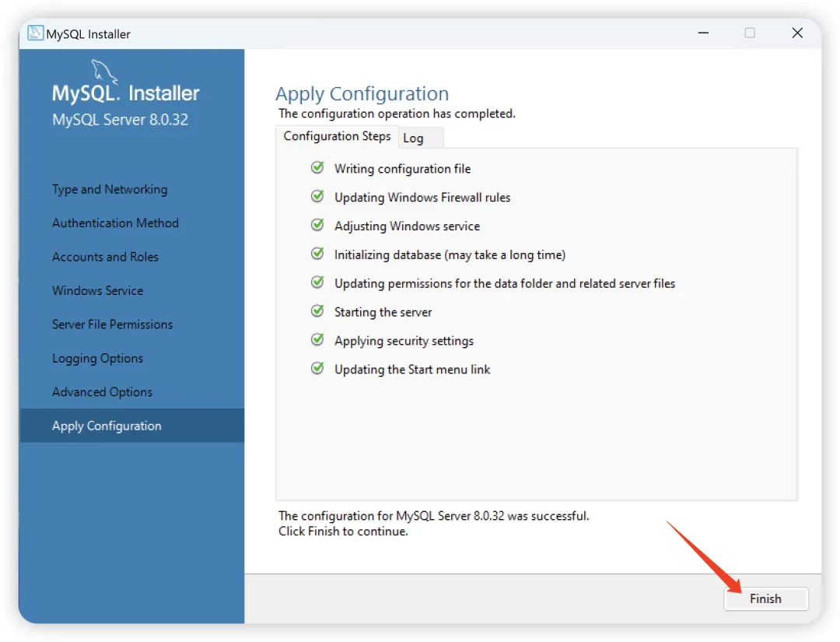Click check icon for Updating Windows Firewall rules
840x642 pixels.
pyautogui.click(x=317, y=197)
